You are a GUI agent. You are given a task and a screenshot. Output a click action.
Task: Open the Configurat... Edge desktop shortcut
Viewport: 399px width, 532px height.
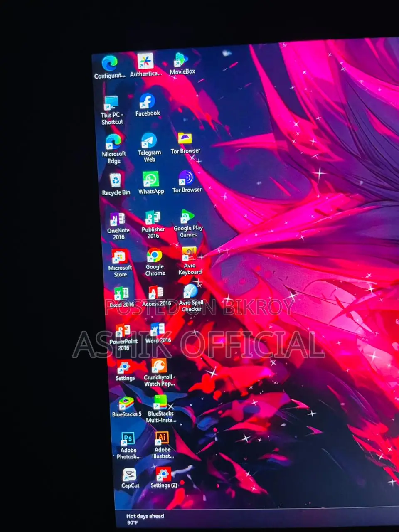110,66
